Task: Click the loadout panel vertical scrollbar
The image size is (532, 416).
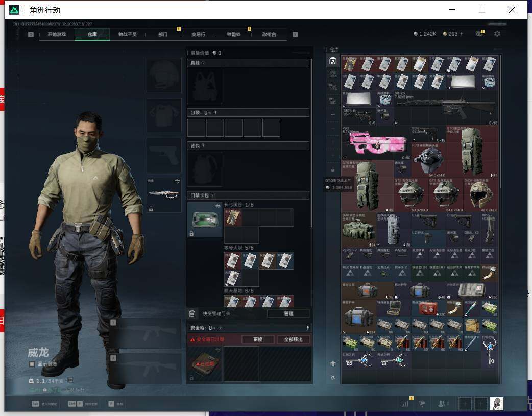Action: pyautogui.click(x=311, y=142)
